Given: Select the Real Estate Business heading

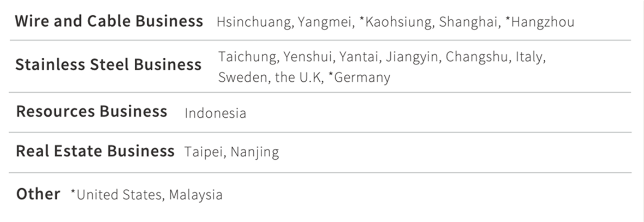Looking at the screenshot, I should point(95,151).
